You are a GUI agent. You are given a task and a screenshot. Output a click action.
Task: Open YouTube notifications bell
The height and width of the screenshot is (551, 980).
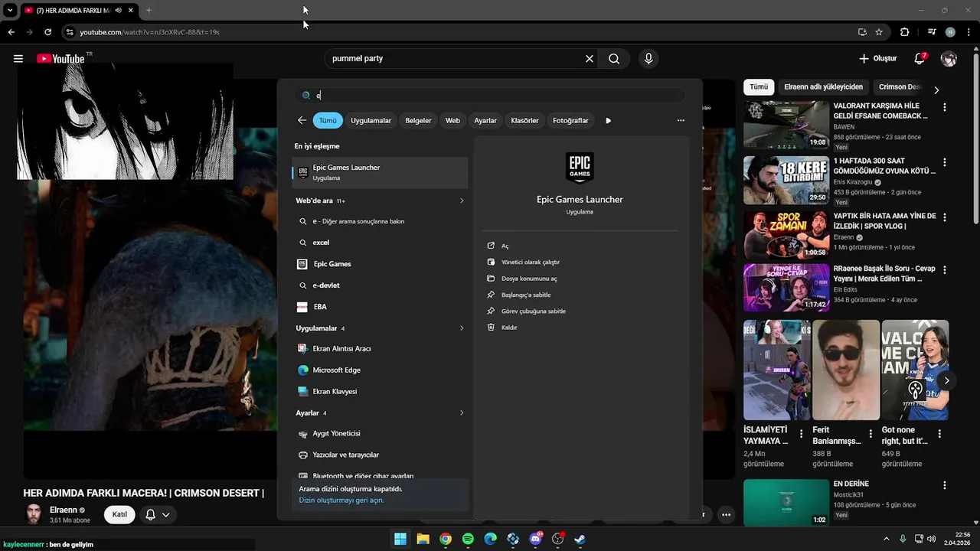point(920,59)
